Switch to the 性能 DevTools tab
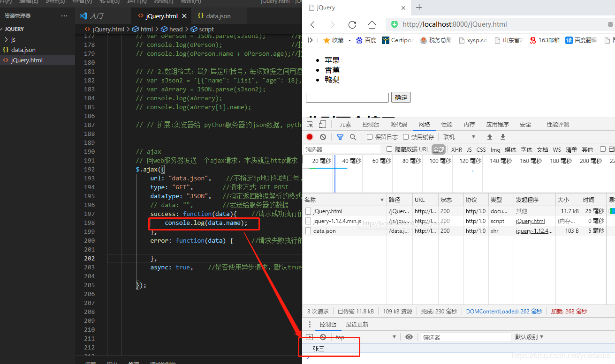Viewport: 615px width, 364px height. (447, 125)
